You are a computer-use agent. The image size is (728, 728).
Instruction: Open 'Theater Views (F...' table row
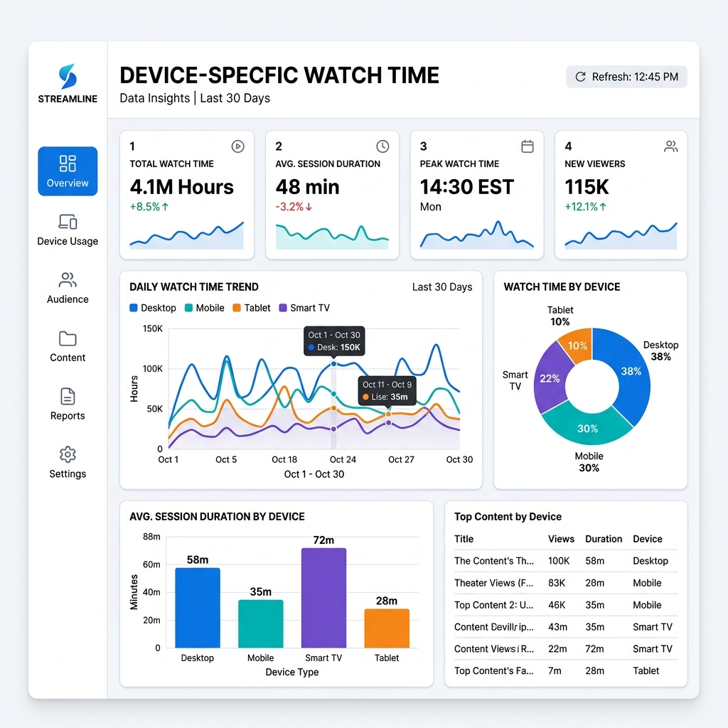[565, 583]
